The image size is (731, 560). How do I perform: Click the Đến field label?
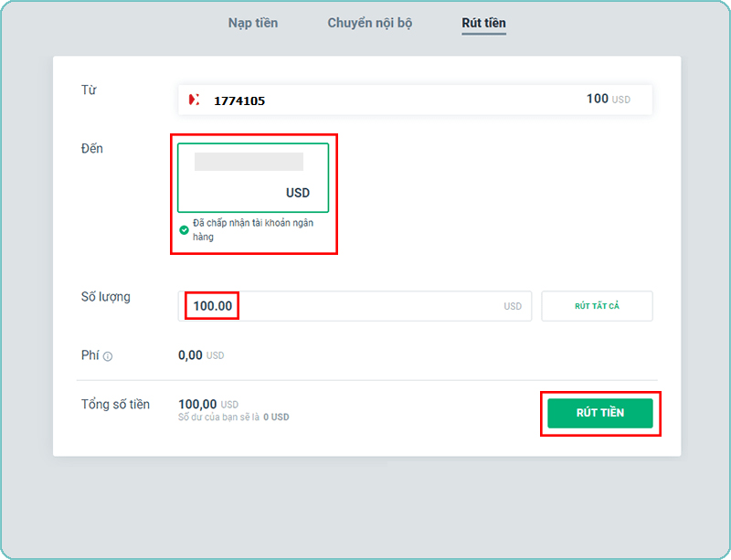92,149
